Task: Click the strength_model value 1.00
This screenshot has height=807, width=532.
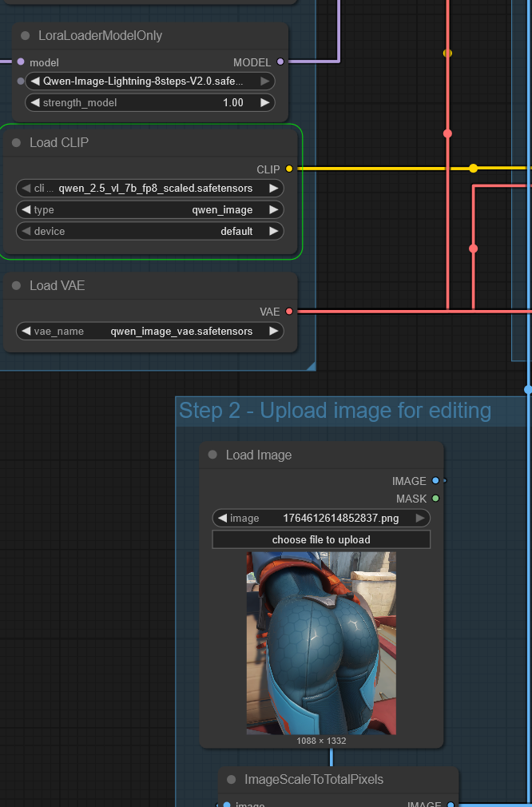Action: (x=233, y=102)
